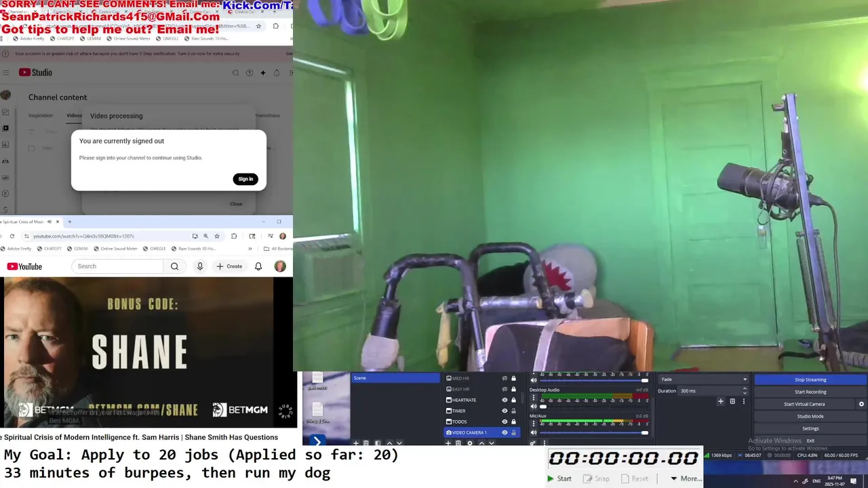Open the YouTube Studio hamburger menu
Screen dimensions: 868x488
tap(6, 73)
